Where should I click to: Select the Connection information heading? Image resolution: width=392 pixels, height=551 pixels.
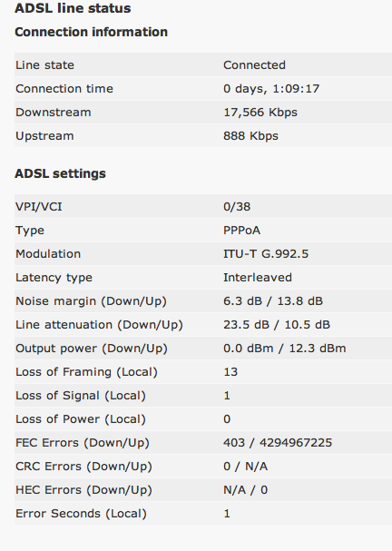pyautogui.click(x=92, y=32)
